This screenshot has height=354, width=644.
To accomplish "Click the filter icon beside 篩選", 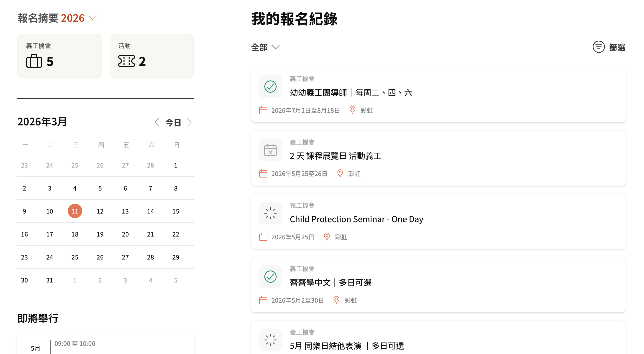I will pos(599,47).
